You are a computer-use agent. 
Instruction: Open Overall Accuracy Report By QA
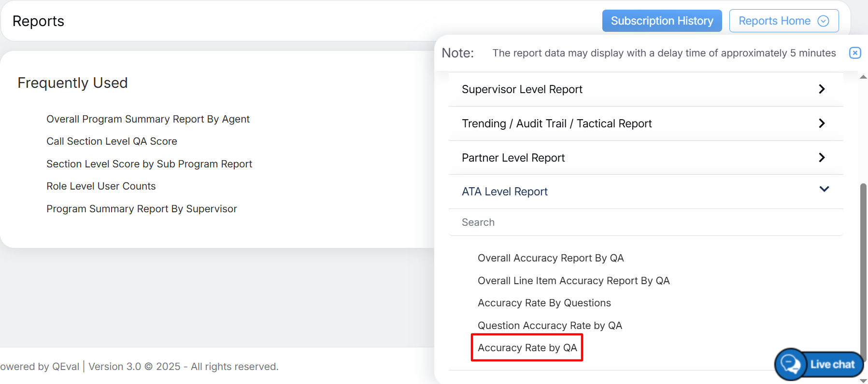550,258
